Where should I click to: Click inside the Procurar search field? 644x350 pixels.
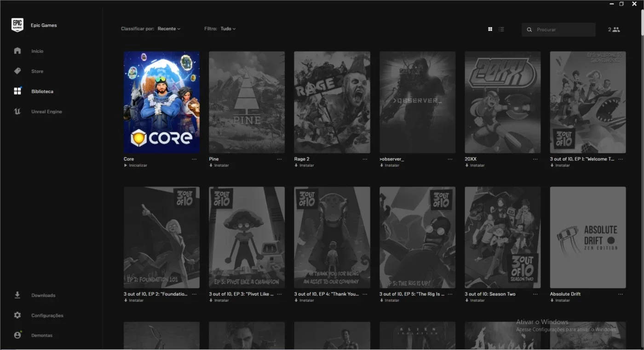pos(558,29)
